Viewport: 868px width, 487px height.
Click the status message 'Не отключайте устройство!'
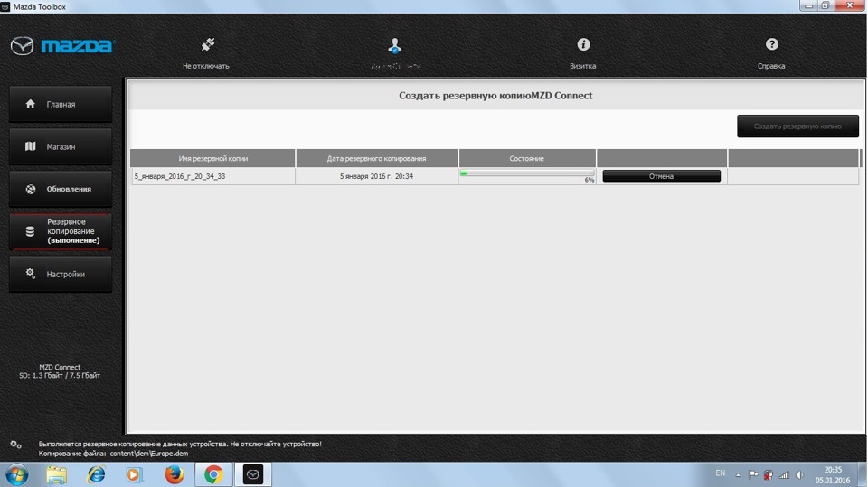[276, 444]
